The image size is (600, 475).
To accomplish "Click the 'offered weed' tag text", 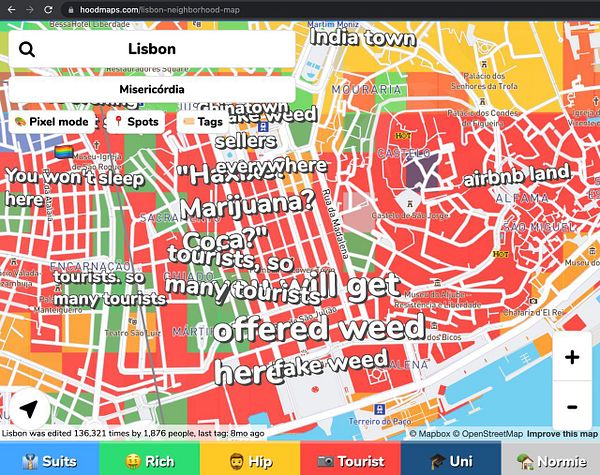I will point(319,328).
